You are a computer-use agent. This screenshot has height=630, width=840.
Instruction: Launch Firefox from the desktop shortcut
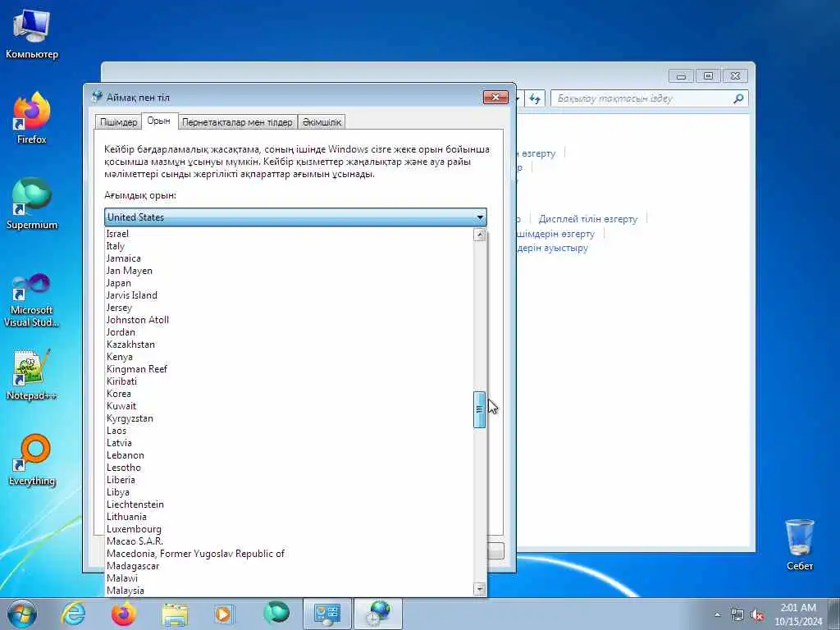pos(32,118)
